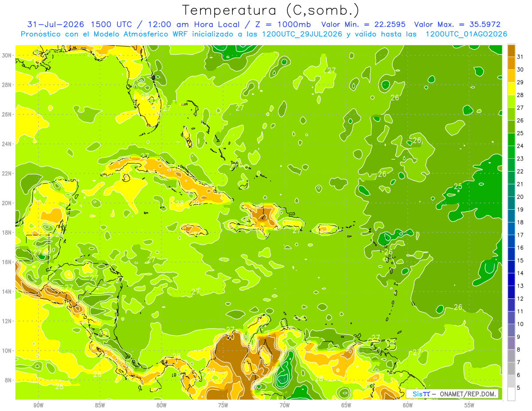Pick the dark brown swatch above legend 31
Image resolution: width=532 pixels, height=411 pixels.
tap(511, 51)
